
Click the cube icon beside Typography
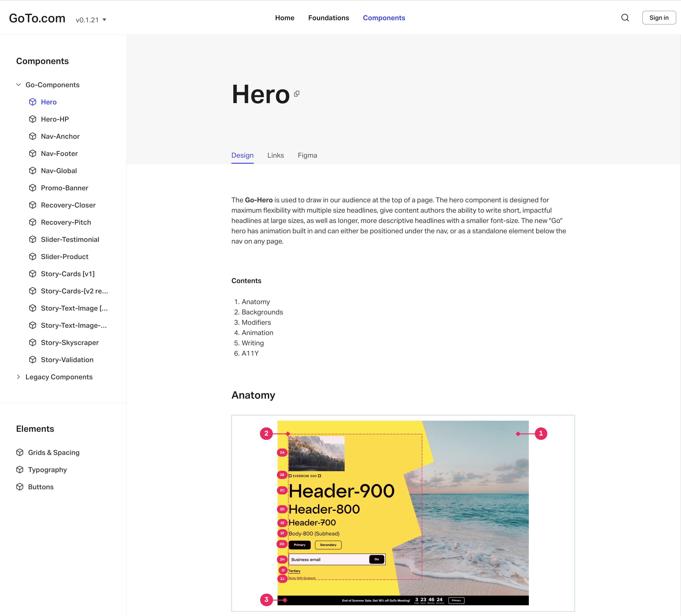pyautogui.click(x=20, y=470)
